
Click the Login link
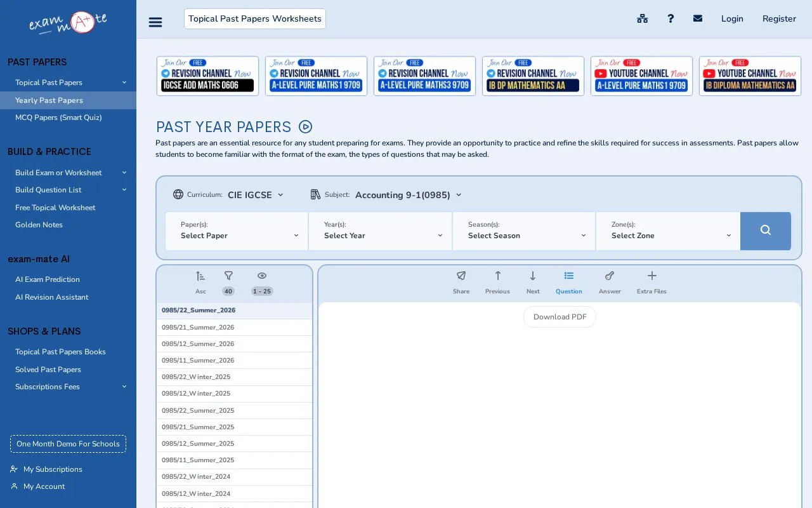coord(732,18)
